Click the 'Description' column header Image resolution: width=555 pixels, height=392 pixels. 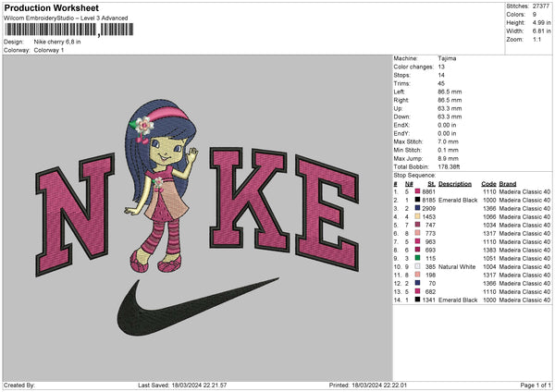pyautogui.click(x=455, y=184)
